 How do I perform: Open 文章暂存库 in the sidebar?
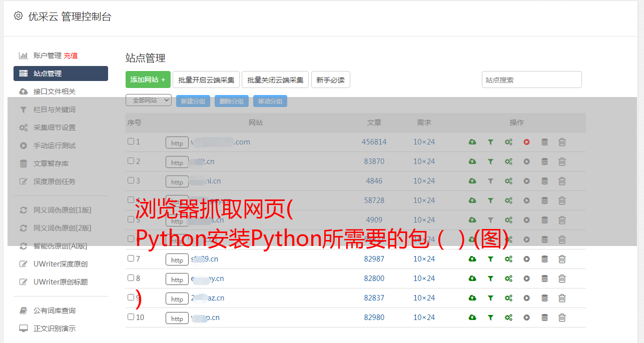(51, 163)
